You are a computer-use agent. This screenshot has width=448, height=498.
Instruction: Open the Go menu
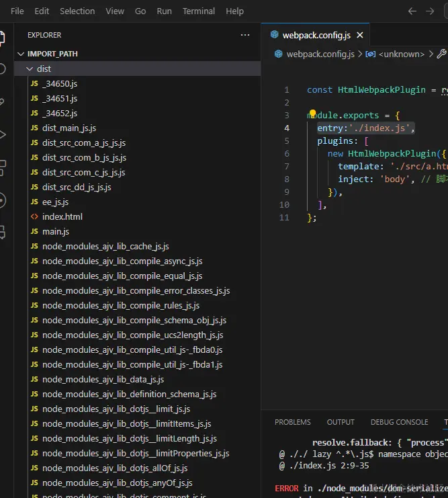[140, 11]
